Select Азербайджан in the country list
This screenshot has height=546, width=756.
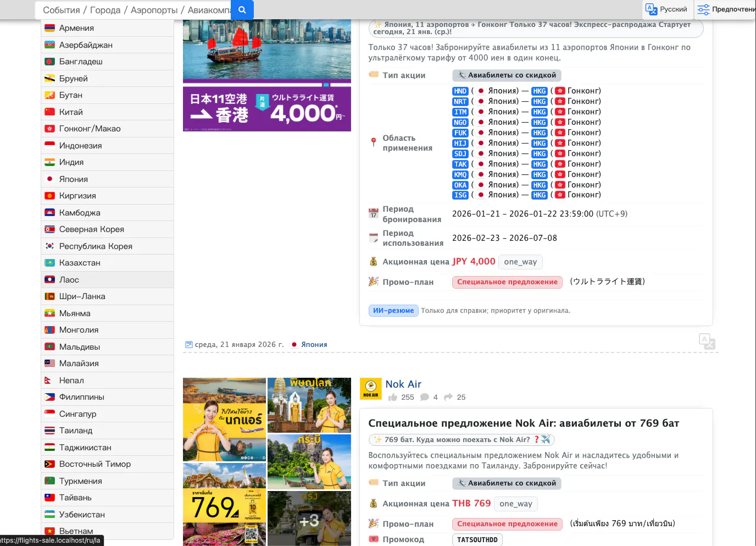coord(108,45)
